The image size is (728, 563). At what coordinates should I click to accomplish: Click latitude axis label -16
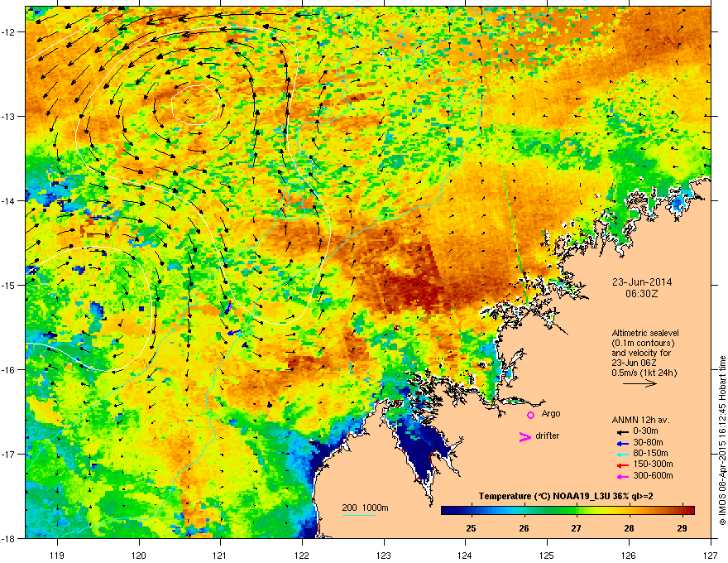pos(9,370)
